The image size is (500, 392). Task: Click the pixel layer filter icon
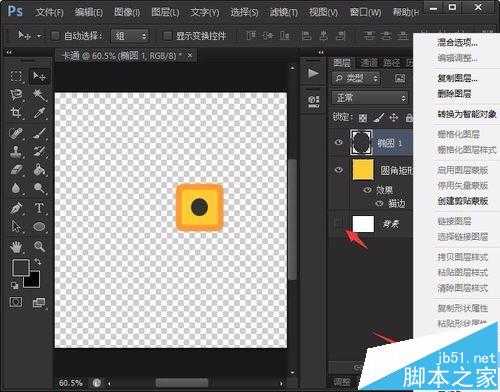(x=400, y=79)
